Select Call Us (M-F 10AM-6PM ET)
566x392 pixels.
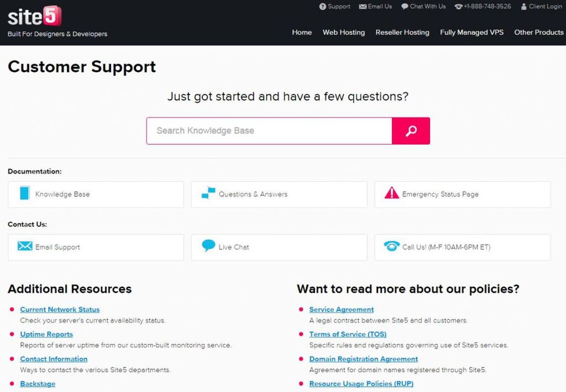463,247
